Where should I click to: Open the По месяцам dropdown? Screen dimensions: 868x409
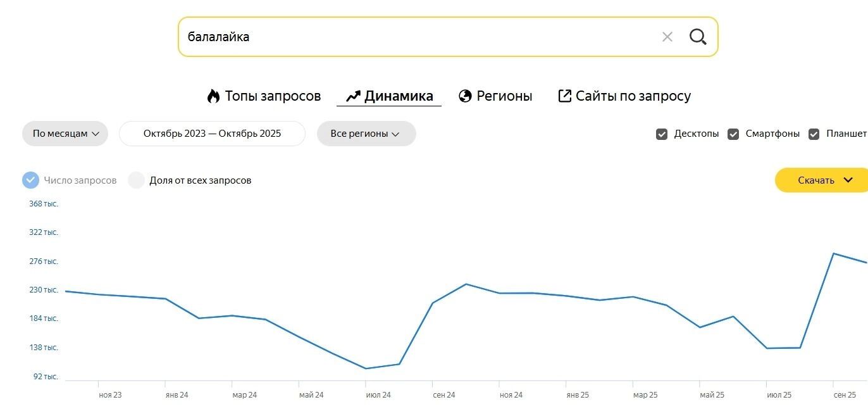65,134
